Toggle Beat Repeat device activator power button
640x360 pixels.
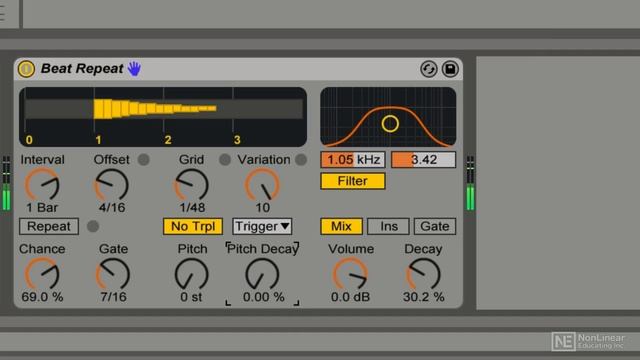(26, 69)
